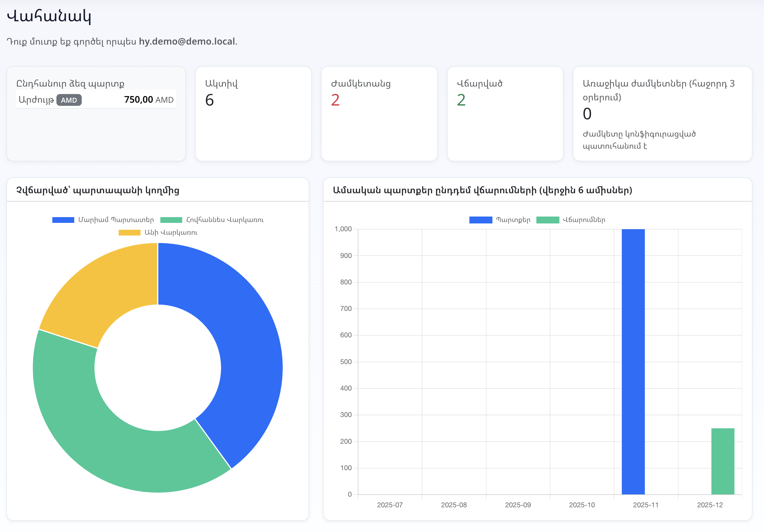Hide the Պարտքեր dataset via legend

(480, 220)
